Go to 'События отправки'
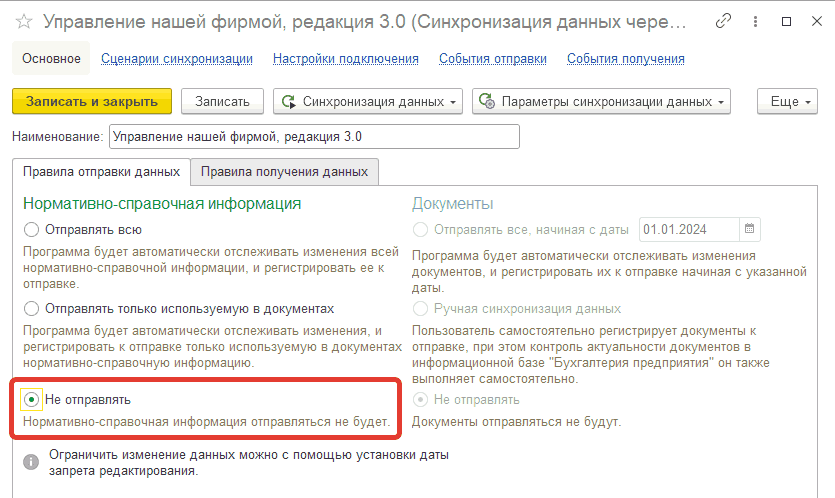The height and width of the screenshot is (498, 835). 493,59
